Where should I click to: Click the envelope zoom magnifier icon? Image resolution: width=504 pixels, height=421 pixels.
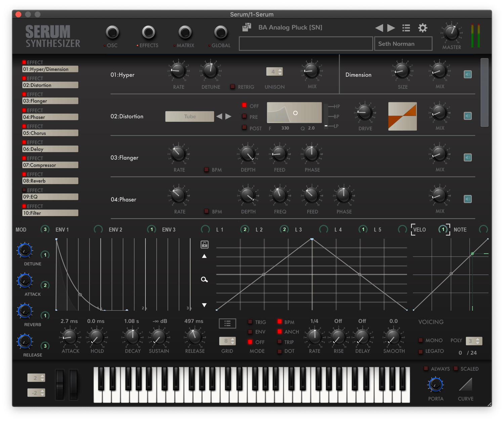pos(204,279)
